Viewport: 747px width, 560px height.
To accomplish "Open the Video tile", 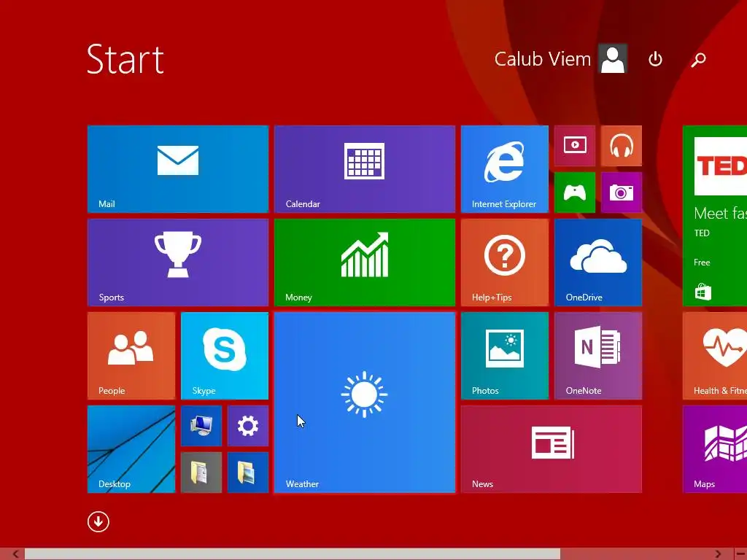I will 575,146.
